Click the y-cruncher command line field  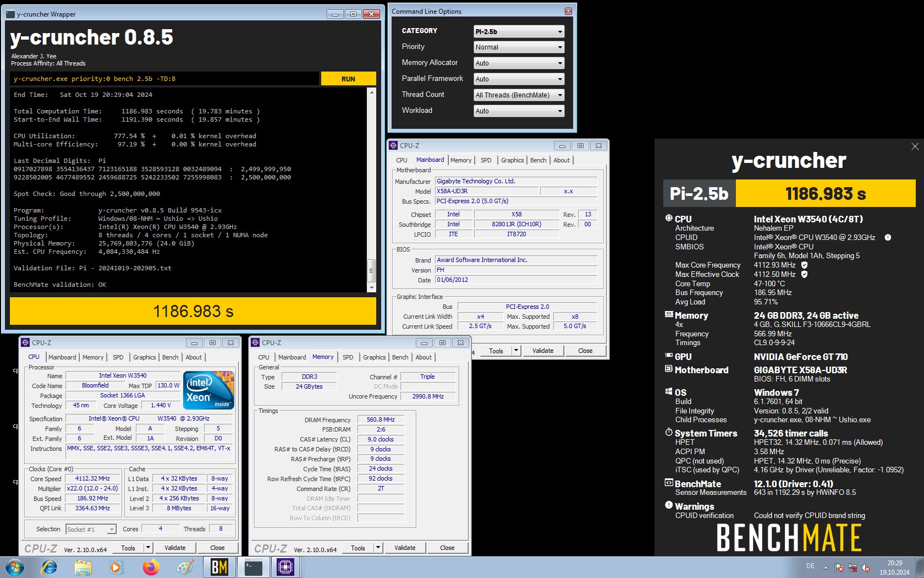(x=165, y=79)
